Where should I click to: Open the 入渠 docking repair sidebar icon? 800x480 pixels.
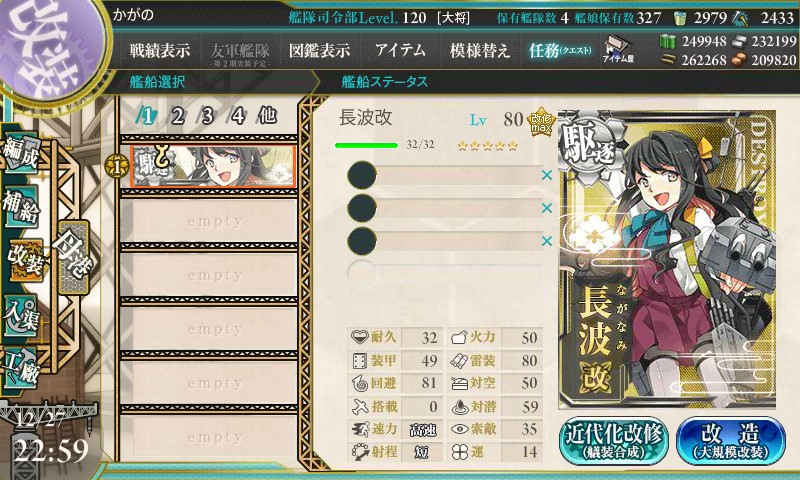[x=21, y=316]
